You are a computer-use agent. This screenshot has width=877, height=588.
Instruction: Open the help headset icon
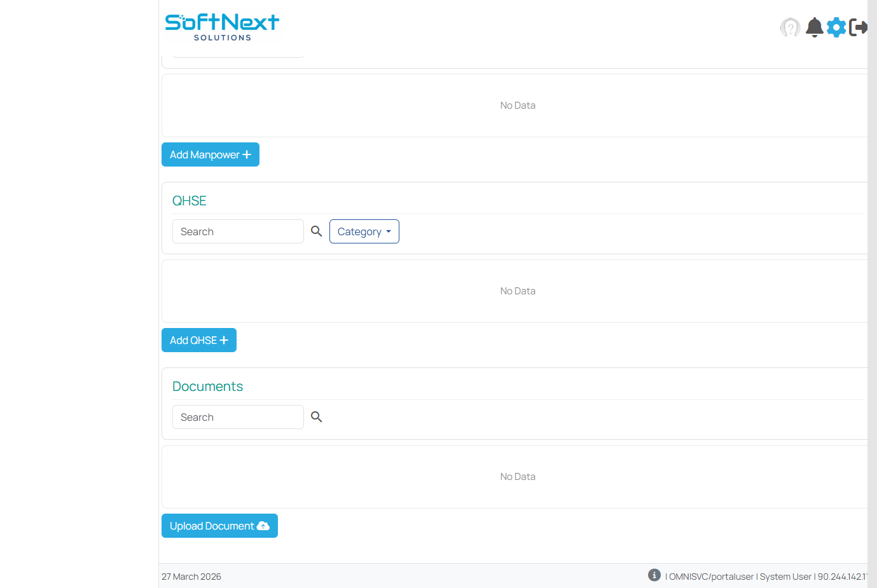click(790, 27)
